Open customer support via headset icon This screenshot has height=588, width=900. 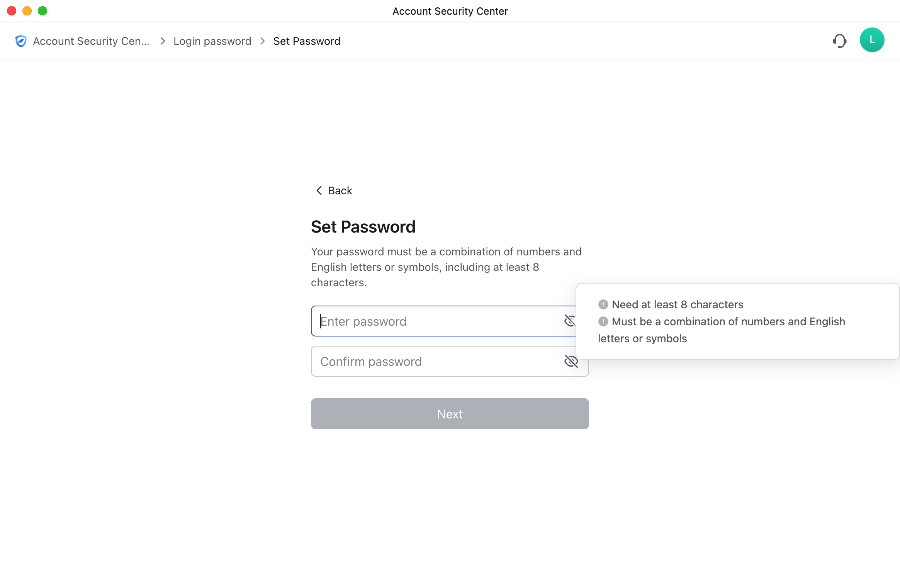(x=840, y=40)
